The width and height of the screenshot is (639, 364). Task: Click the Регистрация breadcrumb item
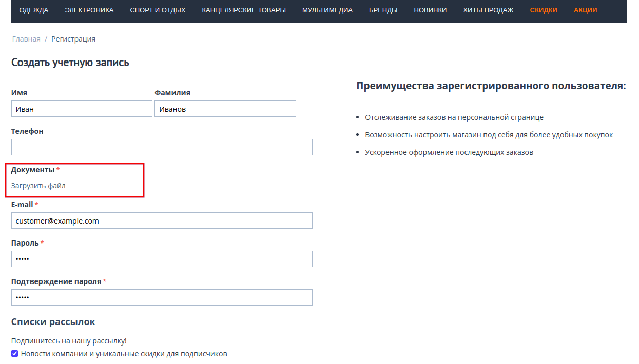point(73,39)
